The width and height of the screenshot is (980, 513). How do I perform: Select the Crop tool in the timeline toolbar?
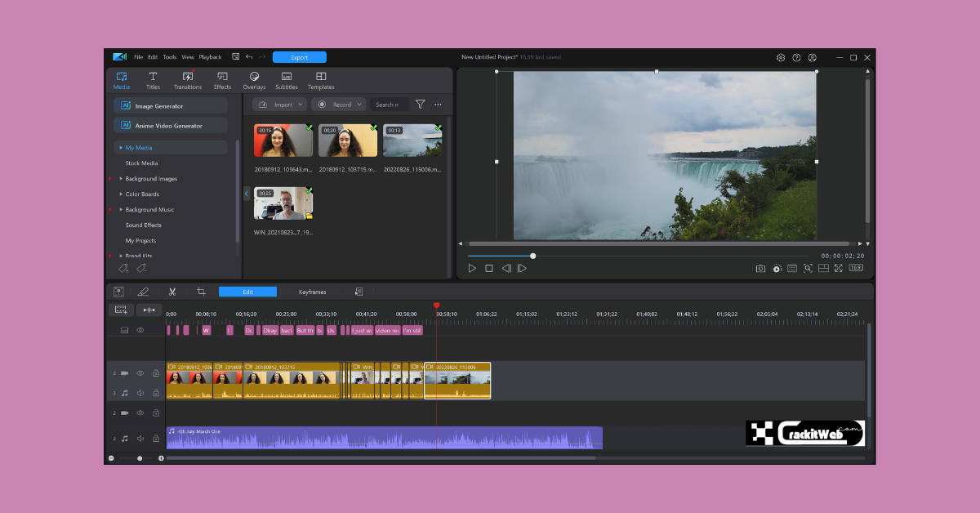pyautogui.click(x=200, y=292)
